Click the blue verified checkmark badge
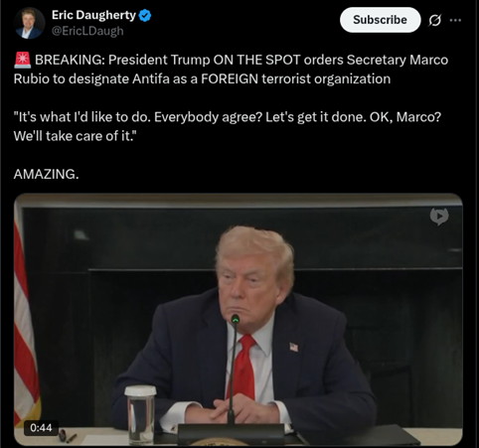 (145, 15)
